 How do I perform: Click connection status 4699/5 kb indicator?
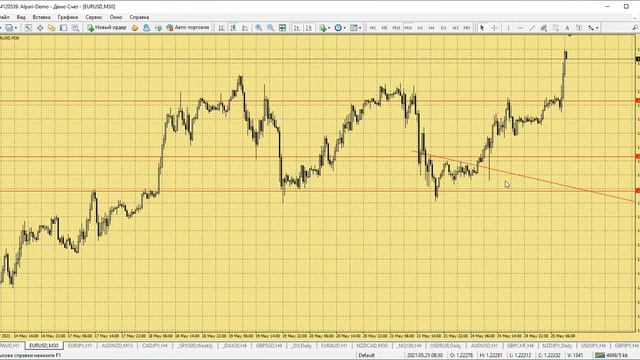(x=611, y=356)
